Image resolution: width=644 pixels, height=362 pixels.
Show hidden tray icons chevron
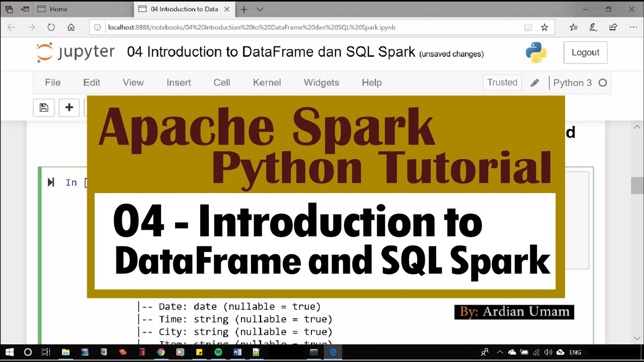[500, 352]
